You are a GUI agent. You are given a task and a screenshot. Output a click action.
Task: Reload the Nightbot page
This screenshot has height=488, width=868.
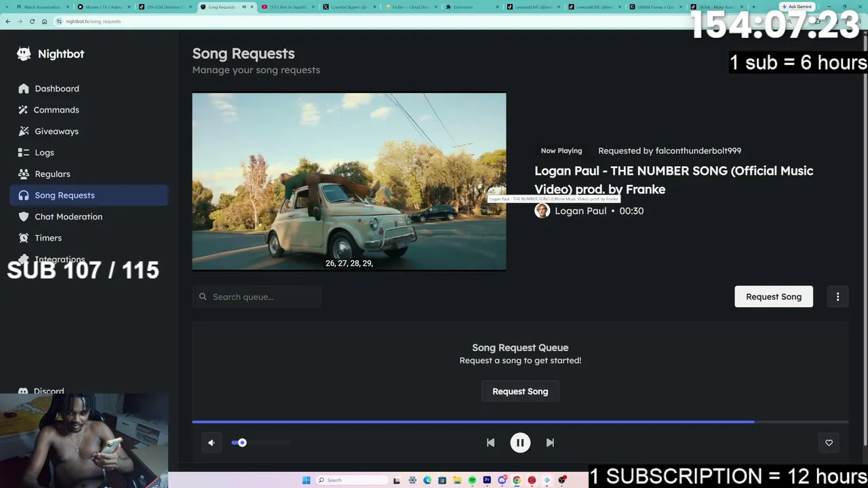(x=32, y=21)
